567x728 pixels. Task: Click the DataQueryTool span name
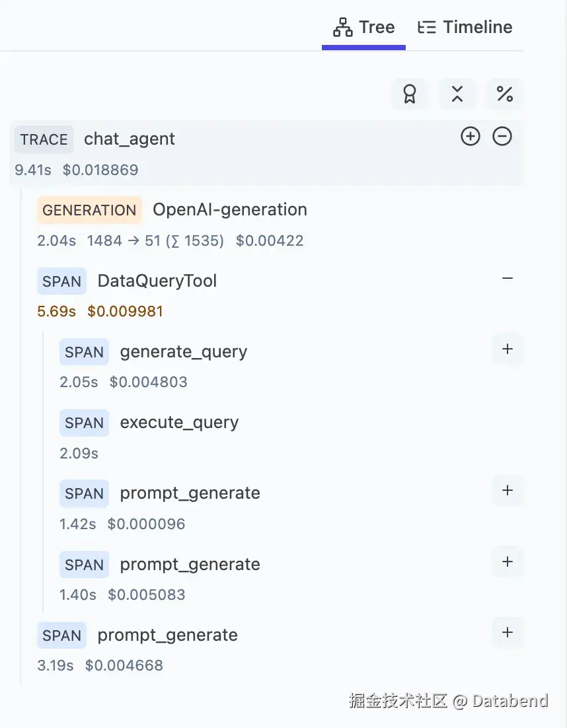pyautogui.click(x=157, y=281)
